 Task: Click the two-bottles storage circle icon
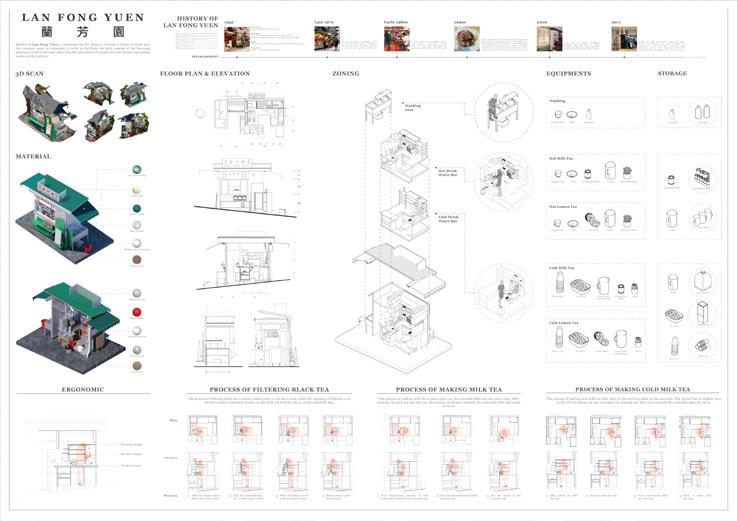point(702,112)
